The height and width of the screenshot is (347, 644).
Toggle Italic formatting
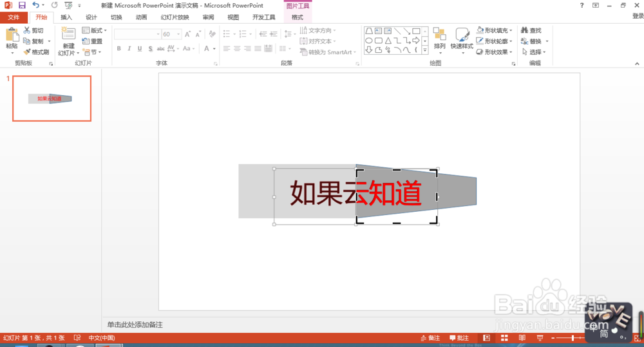tap(129, 48)
